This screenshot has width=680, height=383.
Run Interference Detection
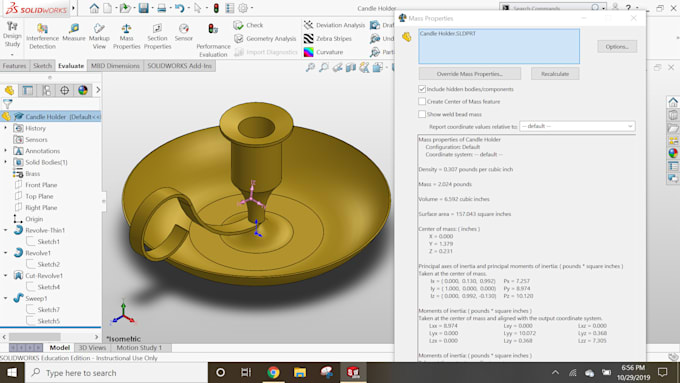point(42,36)
